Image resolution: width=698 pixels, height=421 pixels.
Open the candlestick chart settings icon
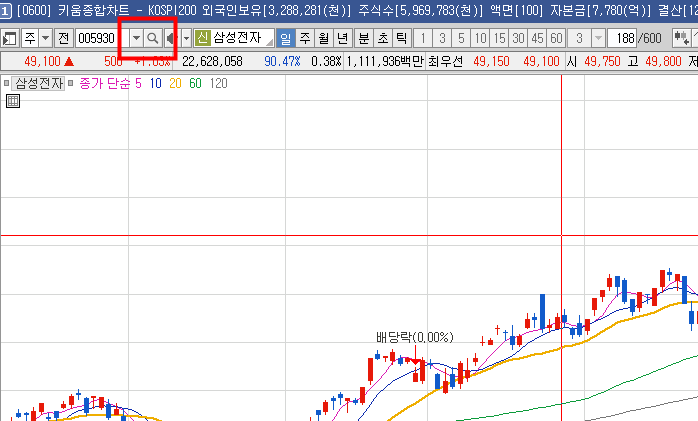click(x=681, y=38)
